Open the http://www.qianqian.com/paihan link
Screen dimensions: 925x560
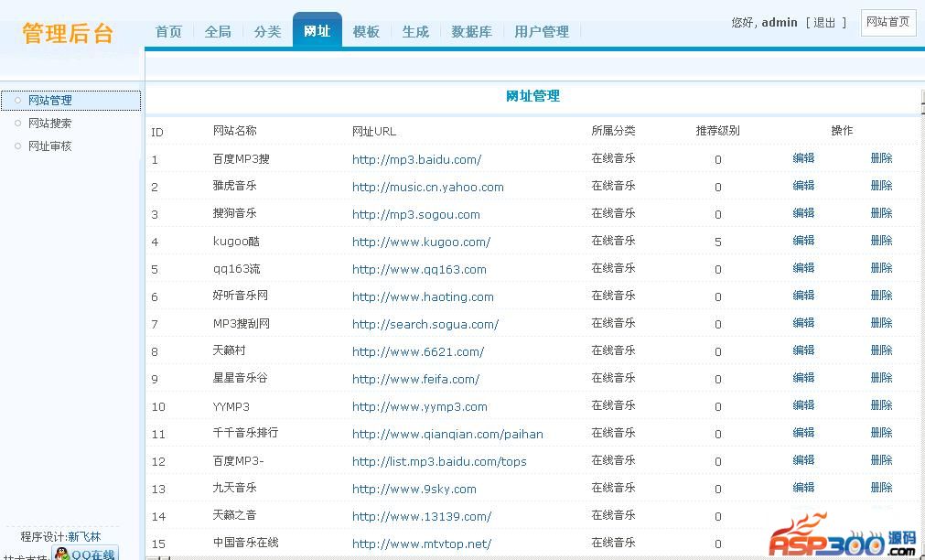pos(447,435)
